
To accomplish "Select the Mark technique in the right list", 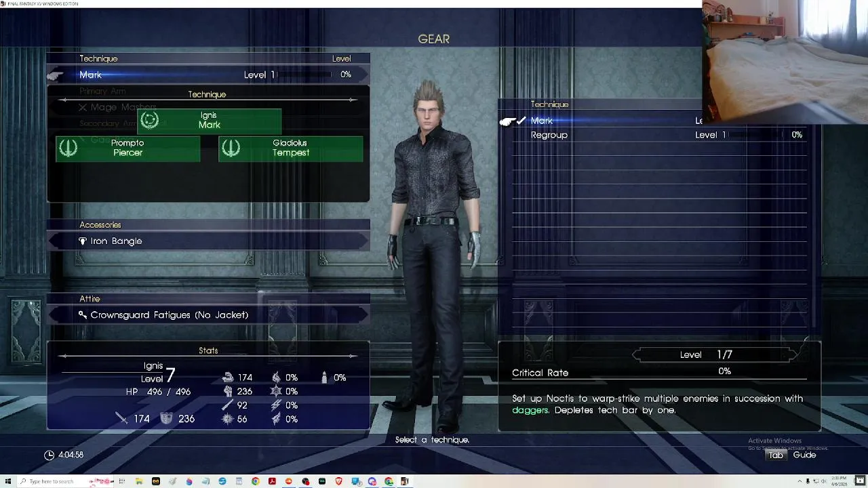I will pyautogui.click(x=659, y=121).
